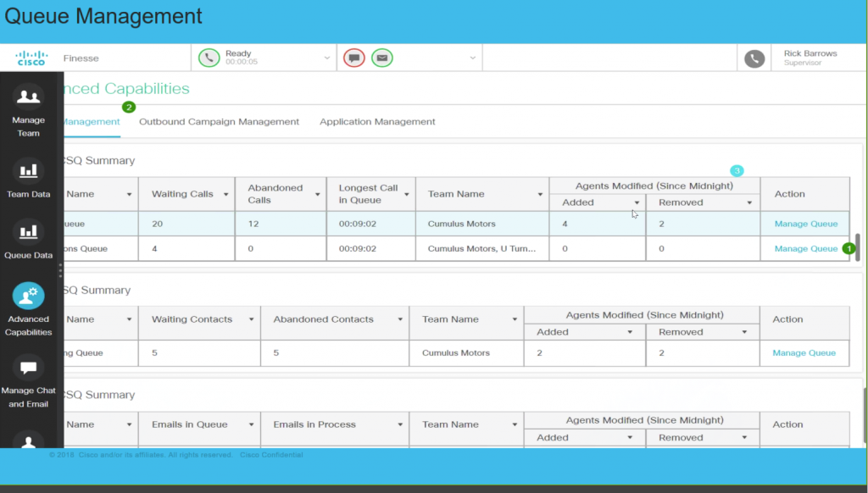This screenshot has height=493, width=868.
Task: Expand the Ready agent state dropdown
Action: pyautogui.click(x=326, y=58)
